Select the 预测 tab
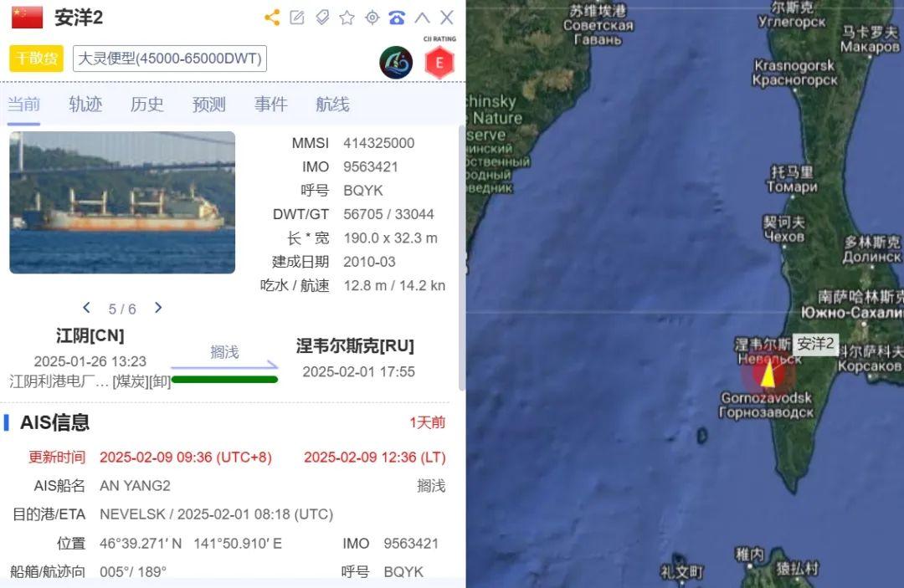This screenshot has width=904, height=588. [208, 105]
